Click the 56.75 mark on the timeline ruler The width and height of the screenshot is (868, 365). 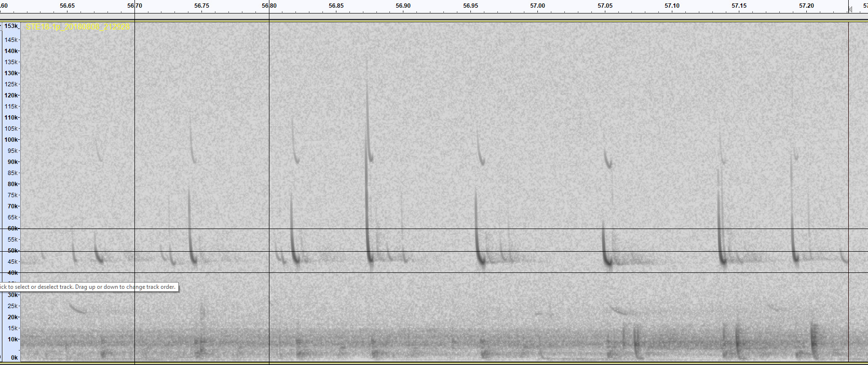tap(201, 6)
